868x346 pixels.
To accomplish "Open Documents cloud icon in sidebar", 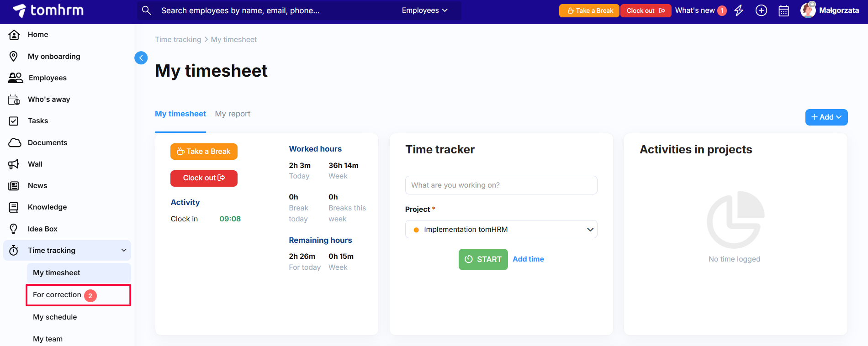I will pyautogui.click(x=15, y=142).
